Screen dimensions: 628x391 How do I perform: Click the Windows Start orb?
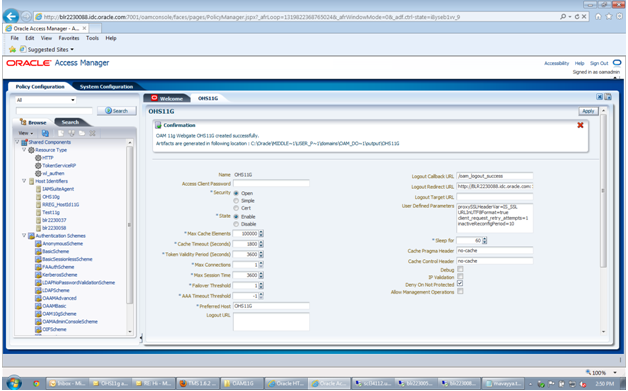click(13, 383)
